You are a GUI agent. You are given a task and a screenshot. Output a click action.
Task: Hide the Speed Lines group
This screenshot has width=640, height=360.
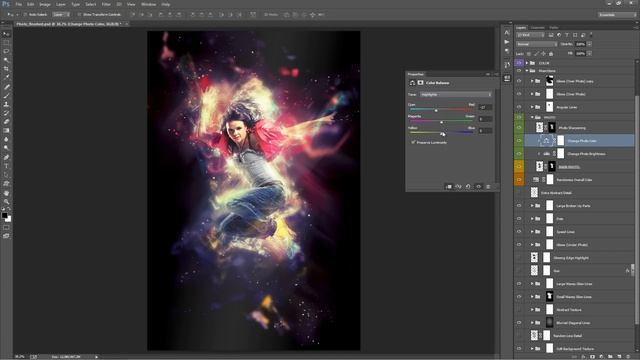[x=519, y=231]
